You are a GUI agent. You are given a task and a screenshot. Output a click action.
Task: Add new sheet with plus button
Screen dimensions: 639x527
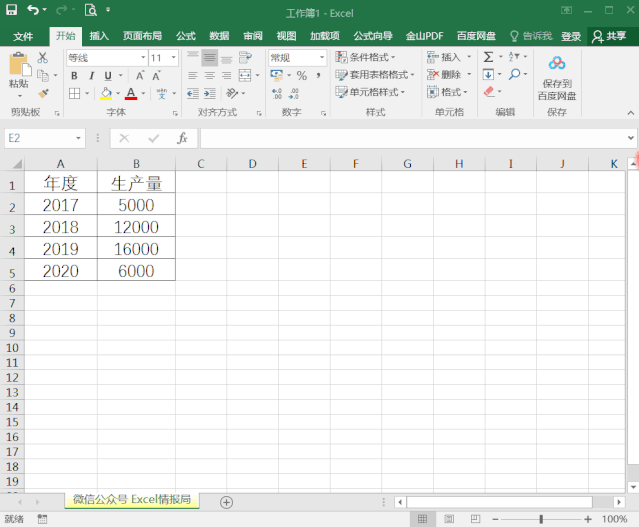click(x=227, y=502)
